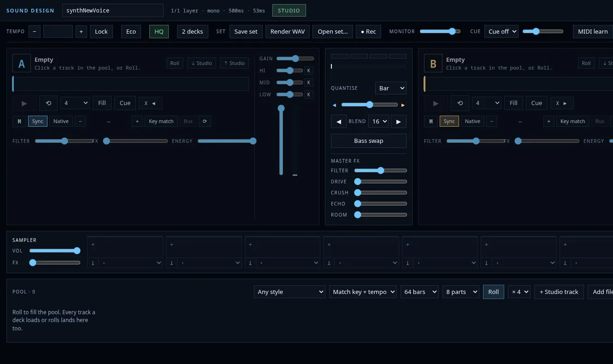Switch to the STUDIO view
Screen dimensions: 613x364
click(x=289, y=10)
